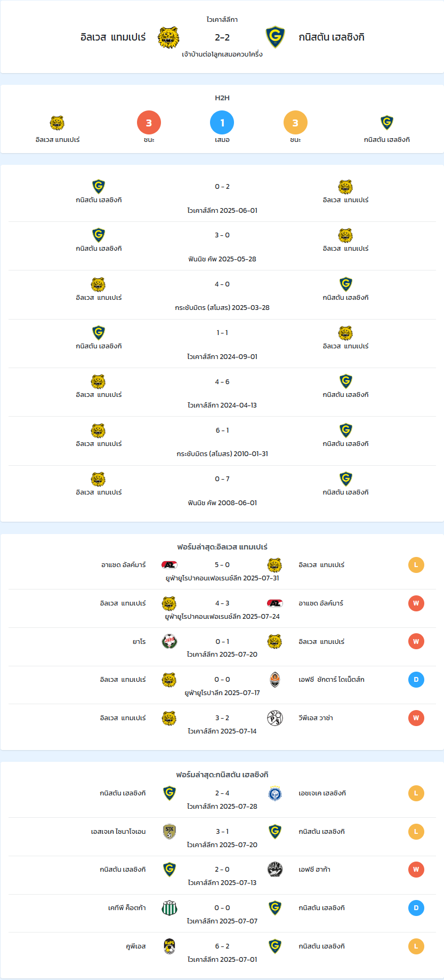Click the W badge for FC Haka match
This screenshot has width=444, height=980.
416,870
